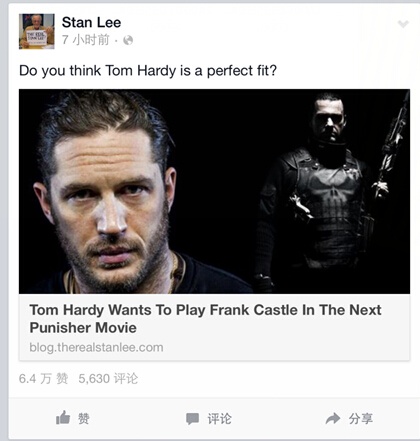
Task: Open Stan Lee's profile picture
Action: click(x=37, y=31)
